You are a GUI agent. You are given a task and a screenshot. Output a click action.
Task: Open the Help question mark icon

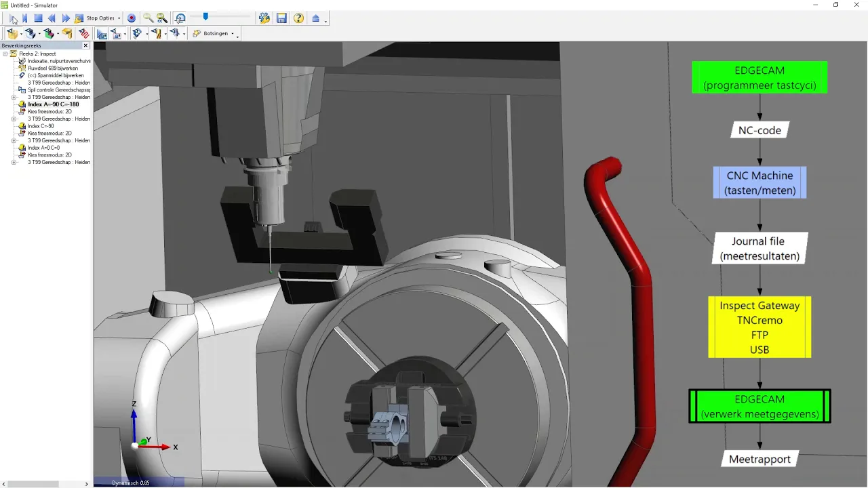click(298, 18)
